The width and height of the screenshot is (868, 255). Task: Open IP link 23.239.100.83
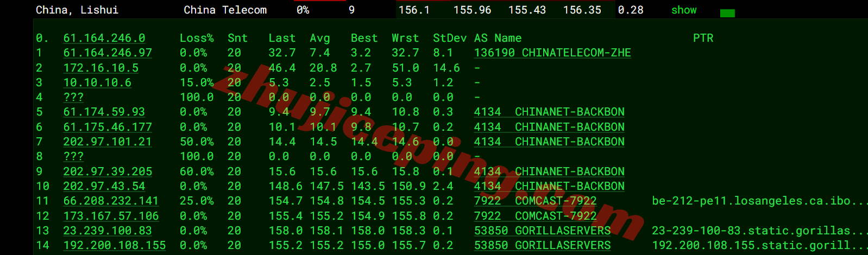click(108, 231)
